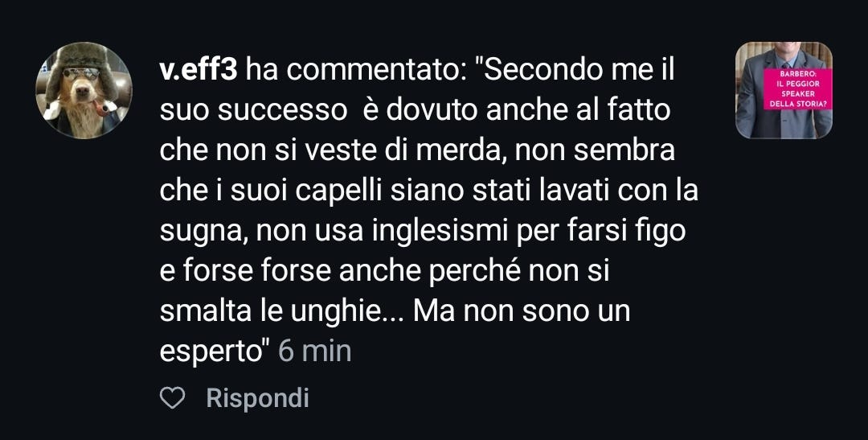Open the Barbero post thumbnail
The width and height of the screenshot is (868, 440).
tap(784, 90)
